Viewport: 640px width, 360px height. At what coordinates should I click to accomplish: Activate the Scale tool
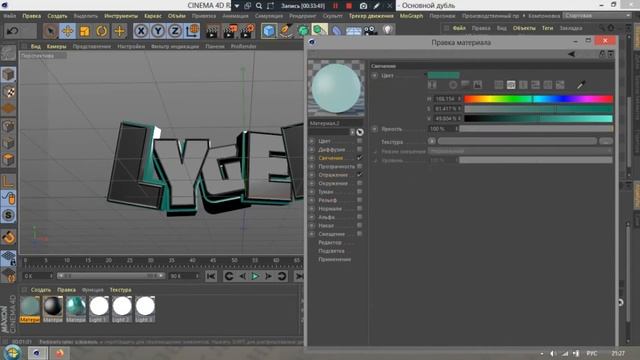[84, 31]
